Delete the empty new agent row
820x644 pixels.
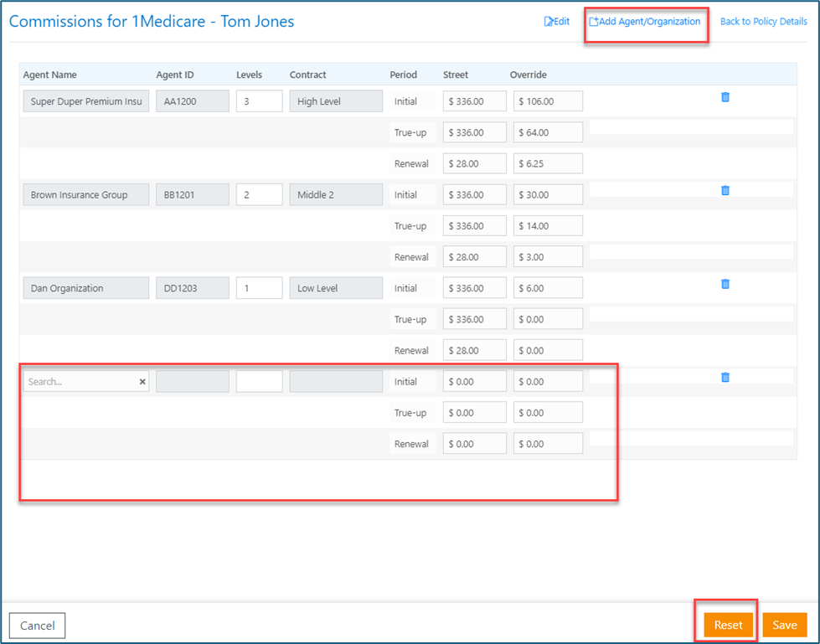(x=725, y=378)
